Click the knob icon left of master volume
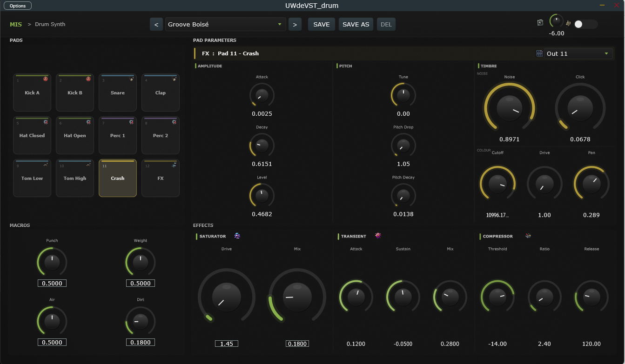Image resolution: width=625 pixels, height=364 pixels. click(x=540, y=23)
